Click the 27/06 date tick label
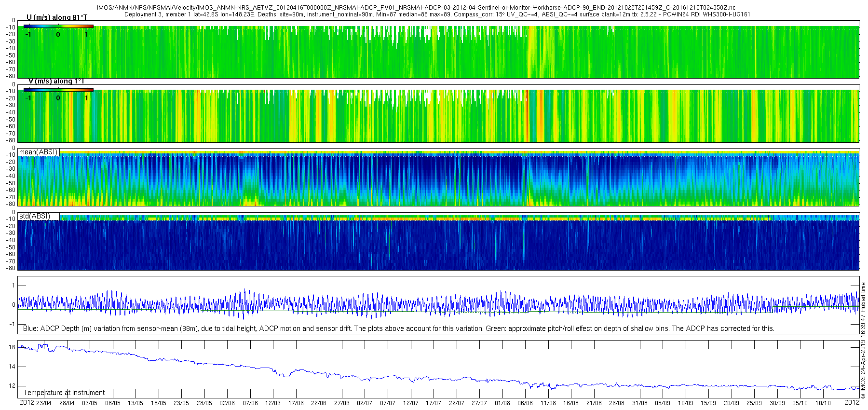 pos(341,403)
